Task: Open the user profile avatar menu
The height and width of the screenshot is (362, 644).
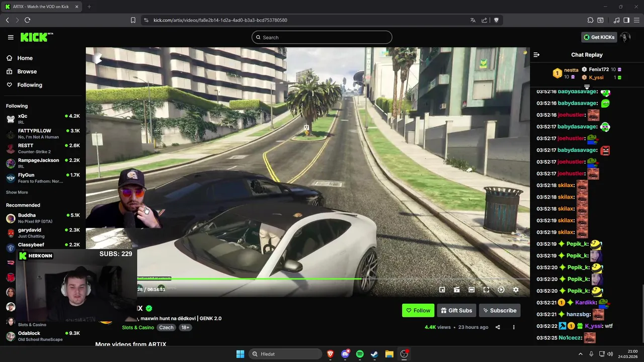Action: tap(625, 37)
